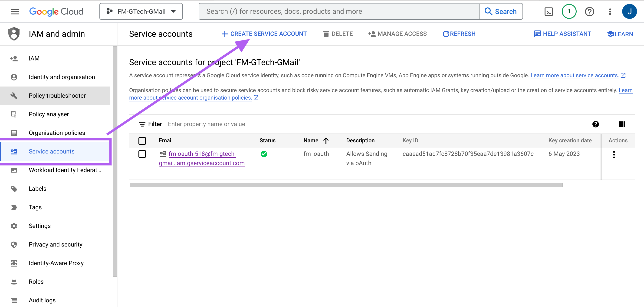Click Manage Access button
Screen dimensions: 644x307
pyautogui.click(x=398, y=34)
